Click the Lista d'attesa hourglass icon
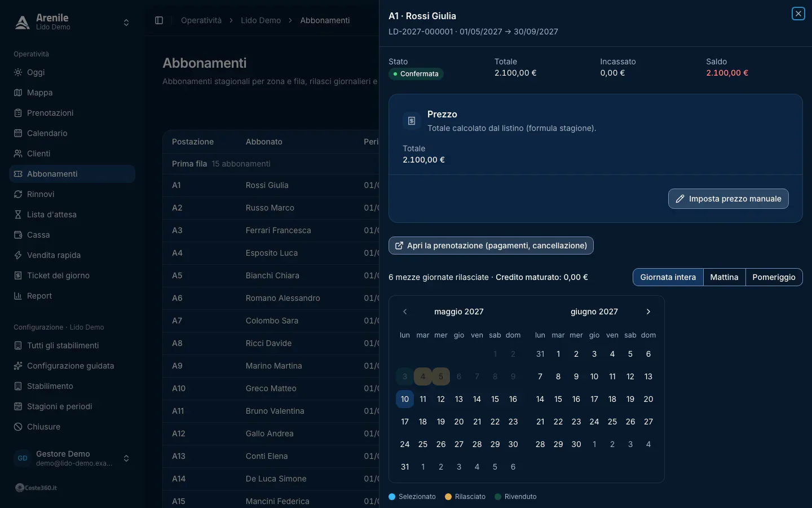 point(18,214)
